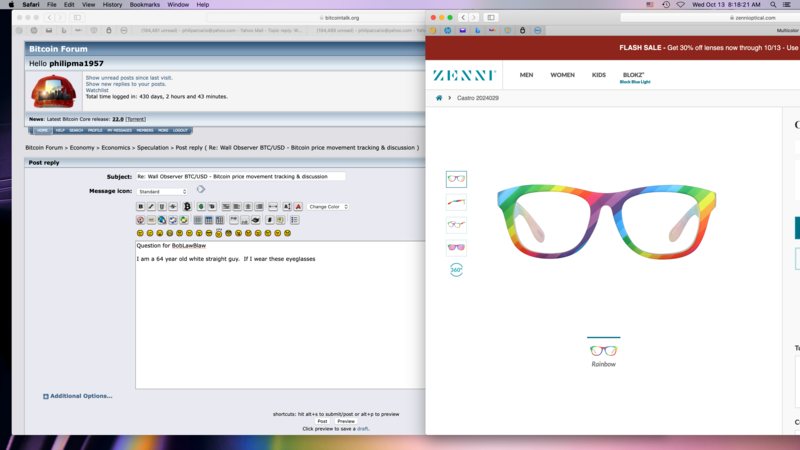Screen dimensions: 800x450
Task: Click the bitcointalk.org address bar
Action: [315, 17]
